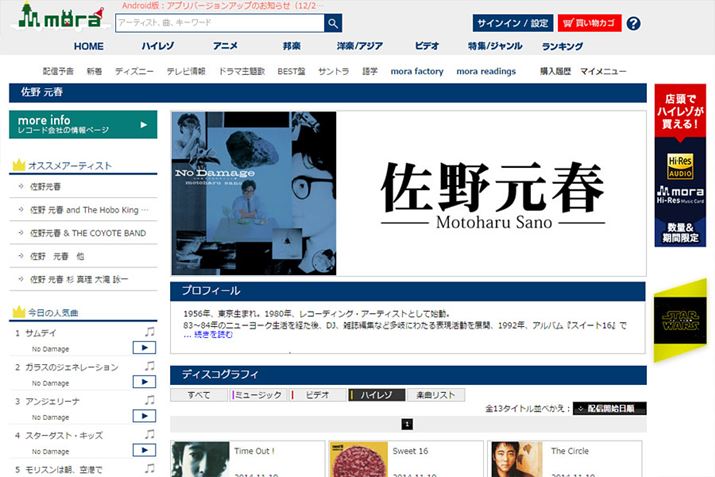Image resolution: width=715 pixels, height=477 pixels.
Task: Select 佐野元春 & THE COYOTE BAND artist
Action: tap(88, 233)
